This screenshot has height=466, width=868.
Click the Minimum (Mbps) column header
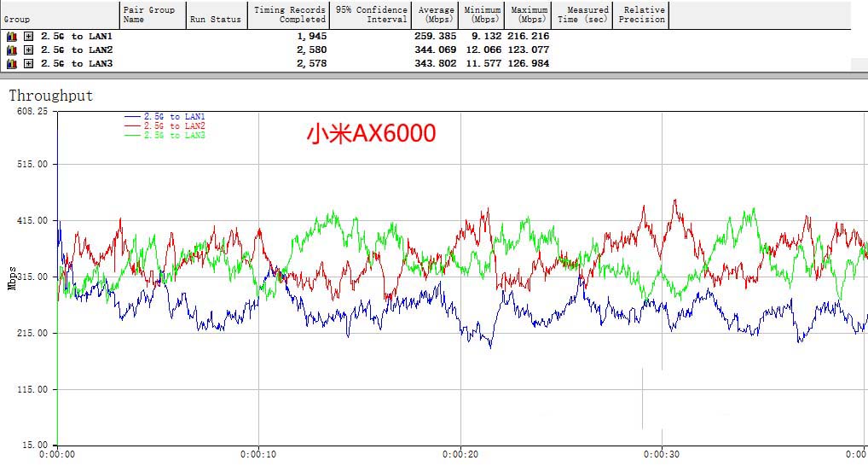click(481, 15)
